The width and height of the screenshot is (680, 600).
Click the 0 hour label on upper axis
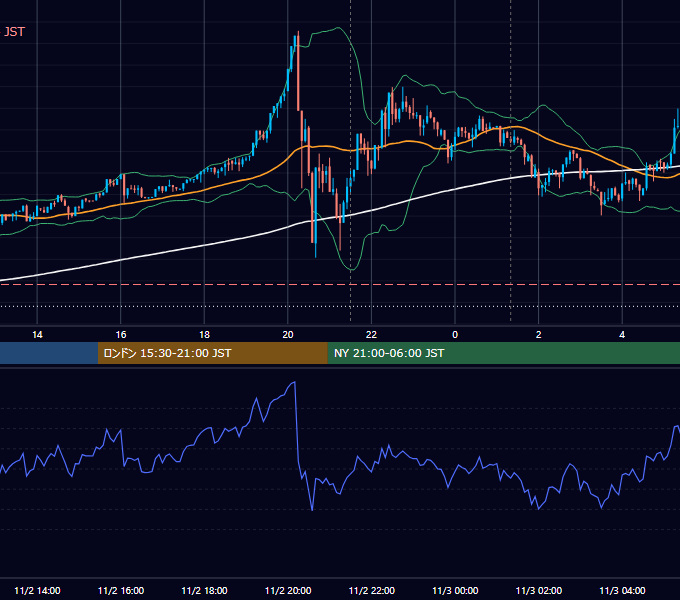pos(455,335)
